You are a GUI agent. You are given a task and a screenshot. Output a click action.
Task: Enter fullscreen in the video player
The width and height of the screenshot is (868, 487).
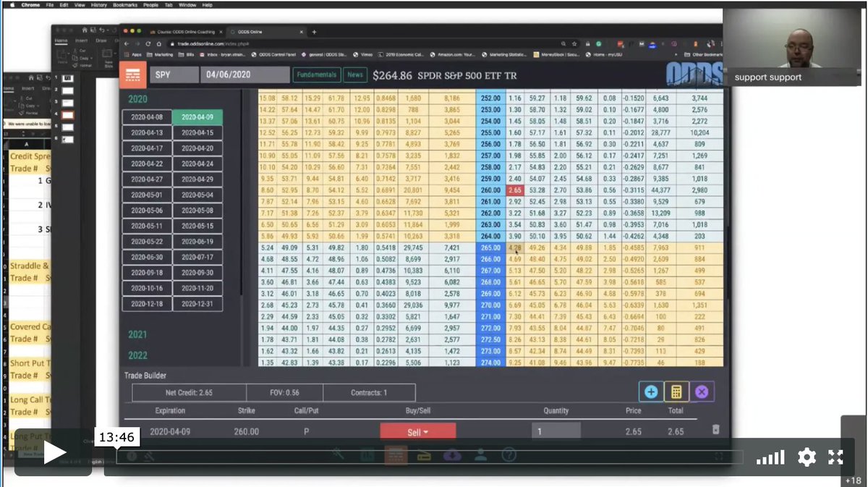pyautogui.click(x=835, y=457)
